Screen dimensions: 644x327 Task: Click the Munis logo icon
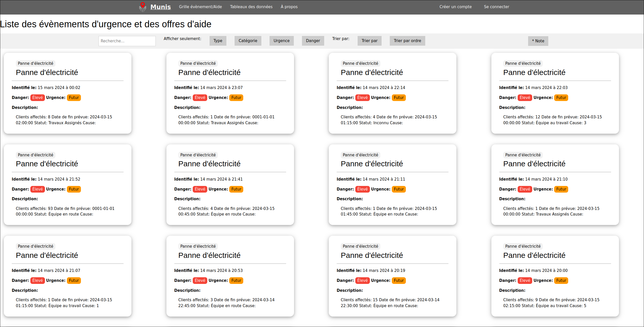142,7
